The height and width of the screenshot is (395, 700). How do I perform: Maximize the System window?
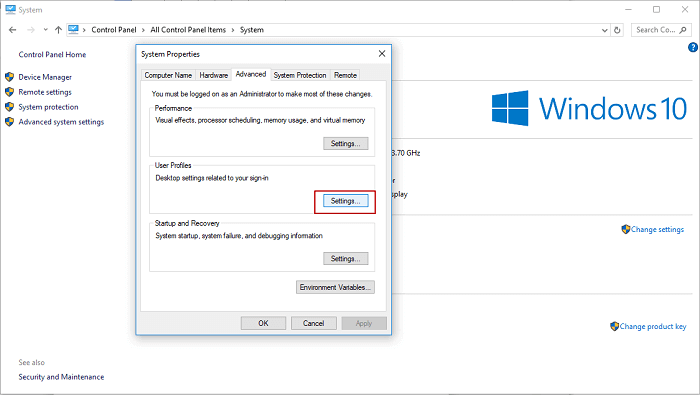(x=656, y=9)
